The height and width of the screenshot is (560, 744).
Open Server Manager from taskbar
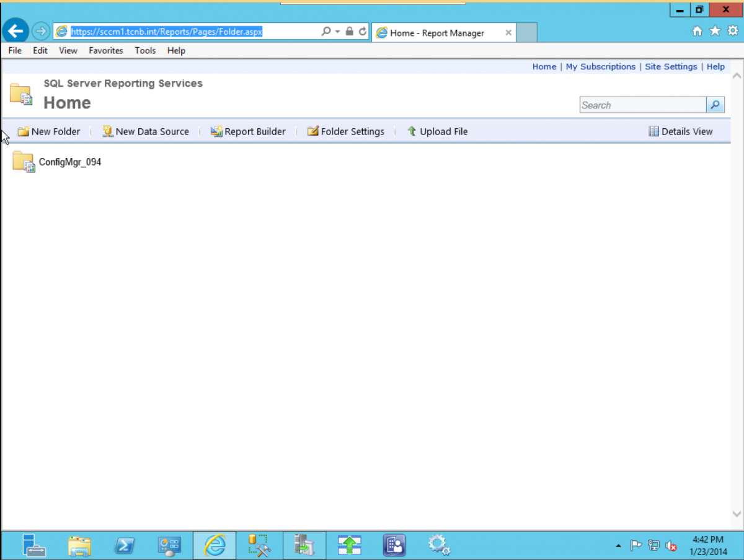click(x=34, y=546)
